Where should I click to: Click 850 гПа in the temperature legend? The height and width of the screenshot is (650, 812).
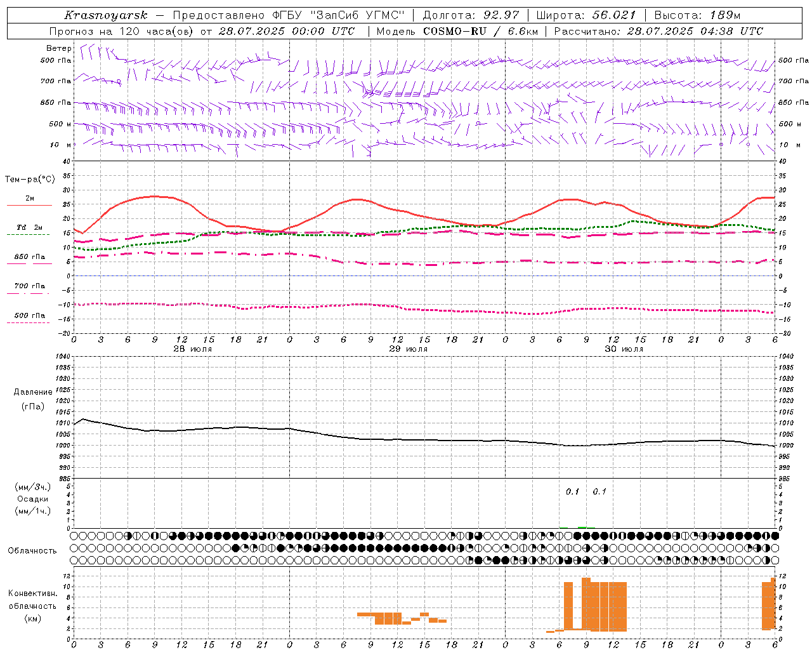(29, 257)
